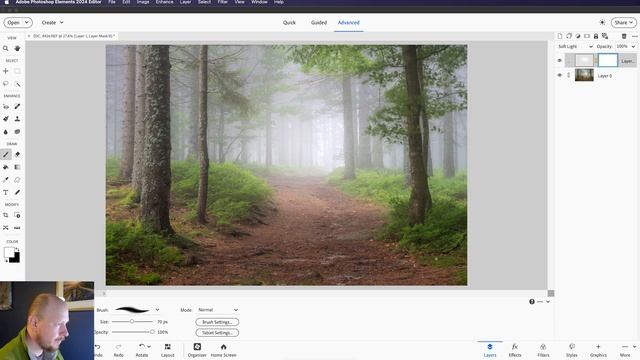
Task: Select the Content-Aware Move tool
Action: point(6,228)
